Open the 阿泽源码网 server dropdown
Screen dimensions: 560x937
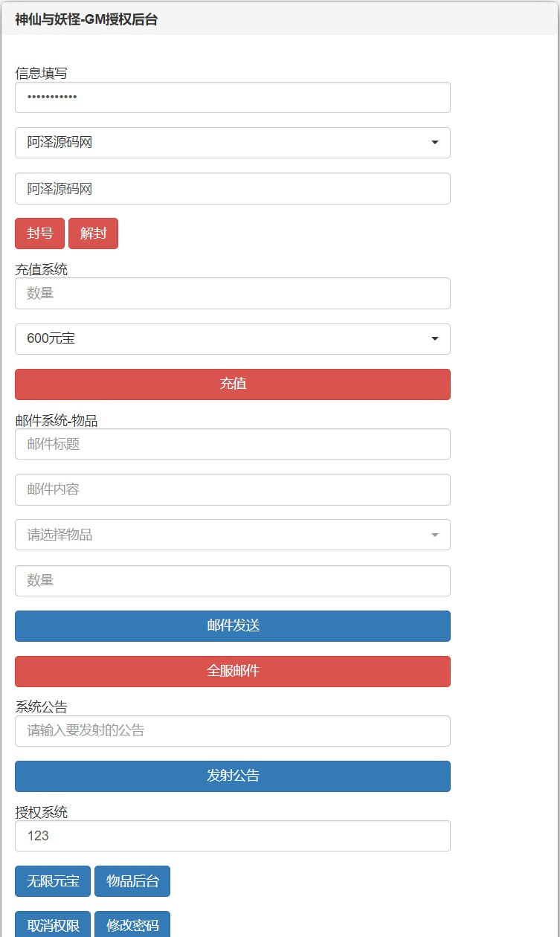click(x=232, y=143)
